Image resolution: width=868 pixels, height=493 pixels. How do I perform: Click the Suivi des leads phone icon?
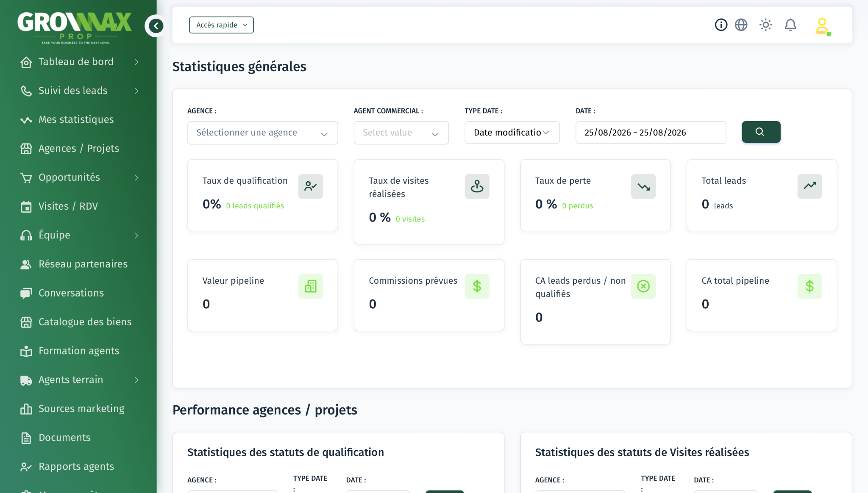pos(26,91)
